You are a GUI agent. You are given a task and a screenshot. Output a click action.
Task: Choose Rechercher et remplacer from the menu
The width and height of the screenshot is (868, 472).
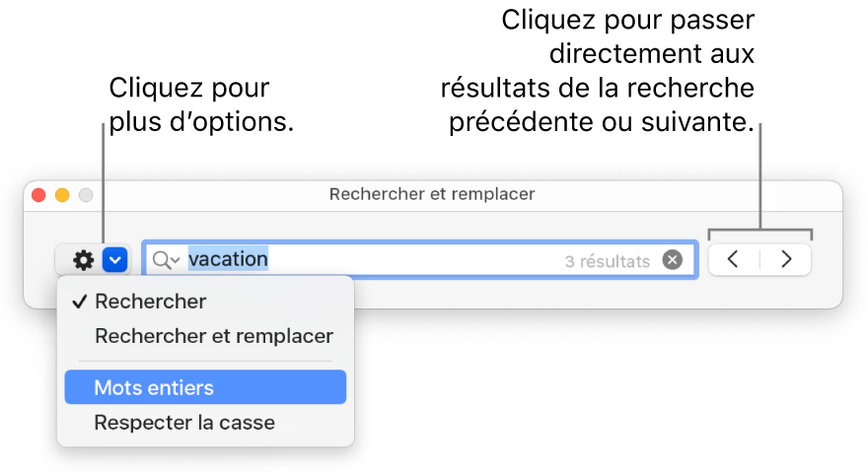point(214,336)
